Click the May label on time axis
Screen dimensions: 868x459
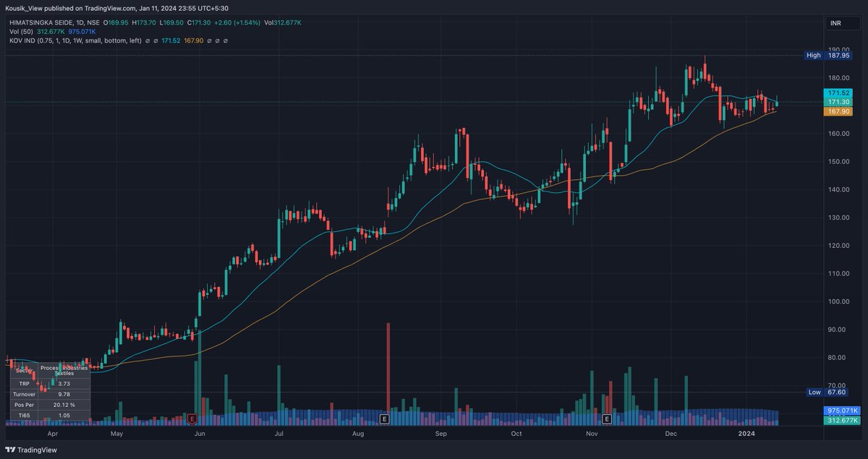(118, 434)
